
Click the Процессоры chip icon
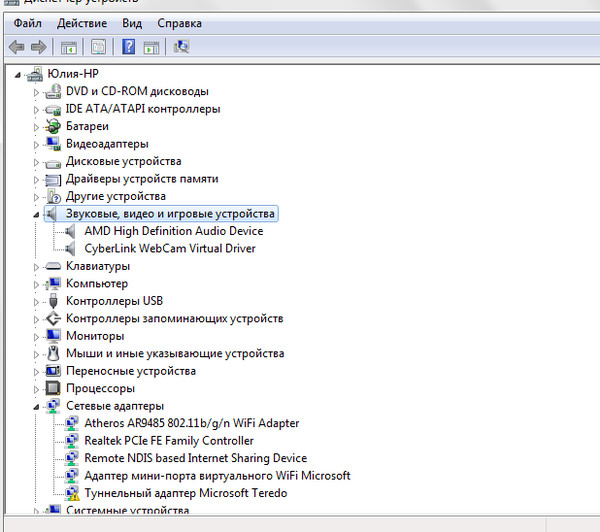point(53,388)
